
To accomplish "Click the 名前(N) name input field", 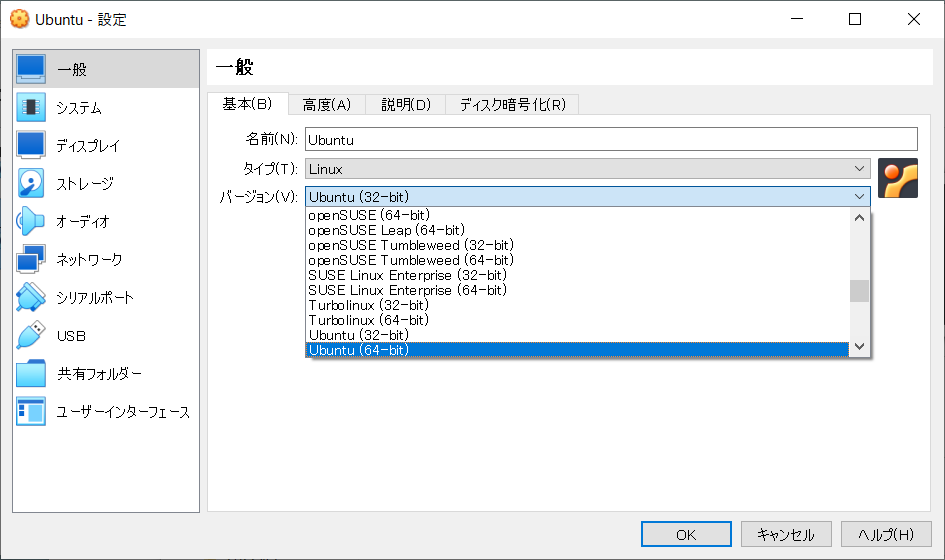I will pyautogui.click(x=611, y=139).
